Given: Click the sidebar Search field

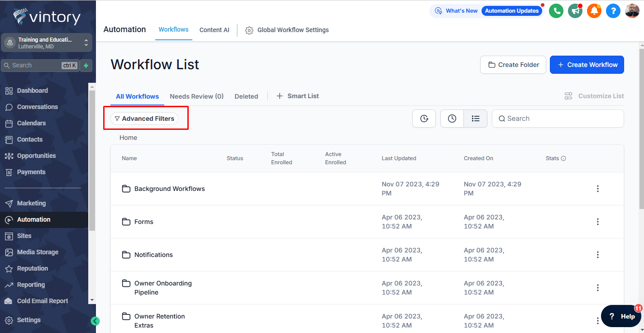Looking at the screenshot, I should [40, 66].
